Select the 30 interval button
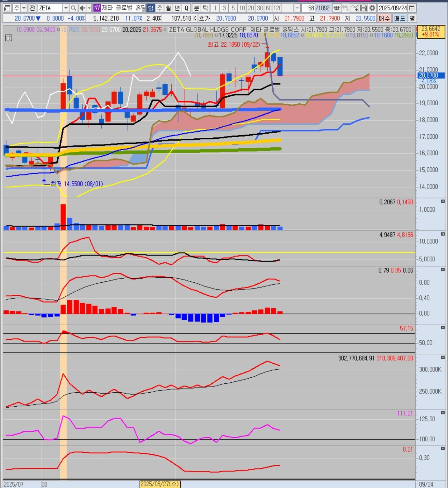Image resolution: width=448 pixels, height=488 pixels. tap(260, 8)
